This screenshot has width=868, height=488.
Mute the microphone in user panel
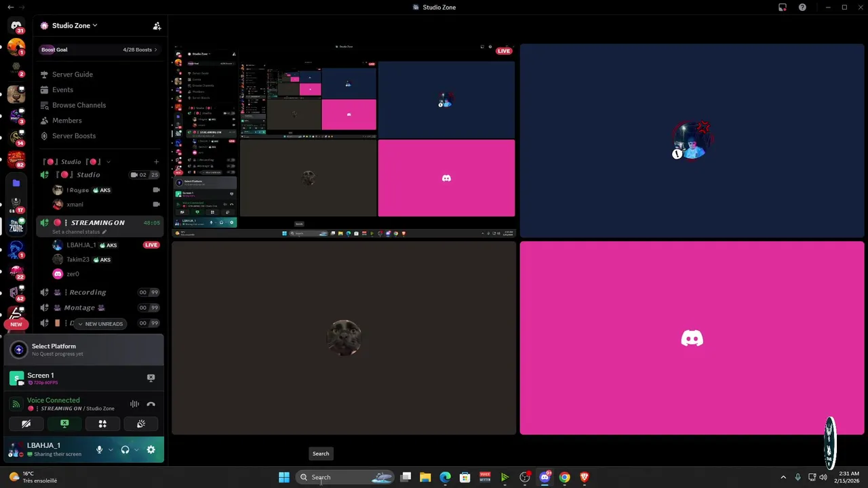coord(99,450)
